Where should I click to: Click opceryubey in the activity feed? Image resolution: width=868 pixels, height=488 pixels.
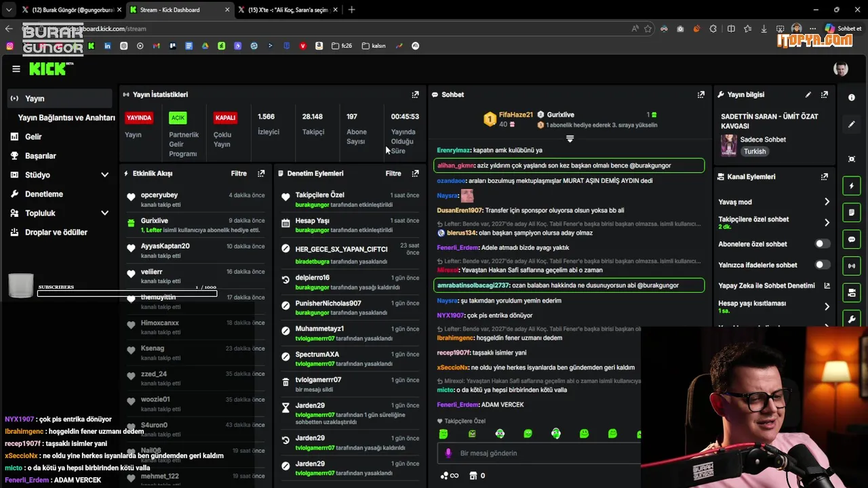pyautogui.click(x=159, y=195)
